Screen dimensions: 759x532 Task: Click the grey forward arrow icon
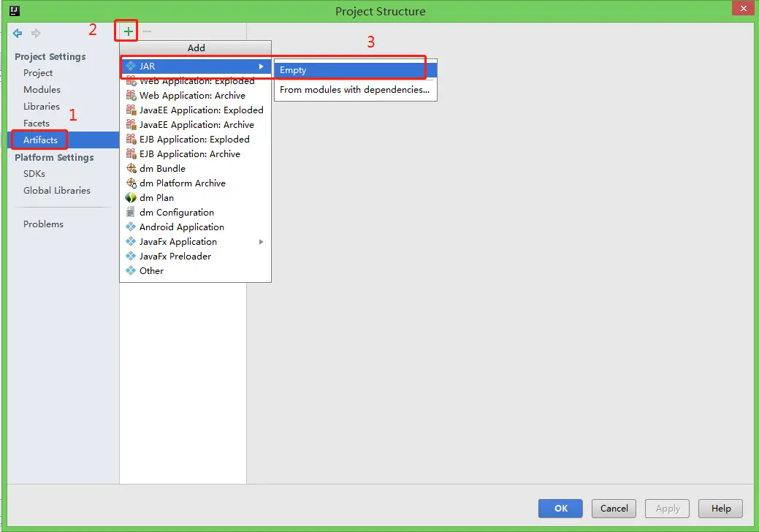coord(36,33)
